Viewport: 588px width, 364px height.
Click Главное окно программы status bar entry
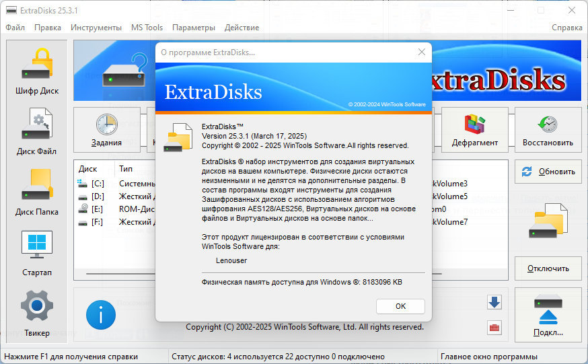pyautogui.click(x=489, y=357)
